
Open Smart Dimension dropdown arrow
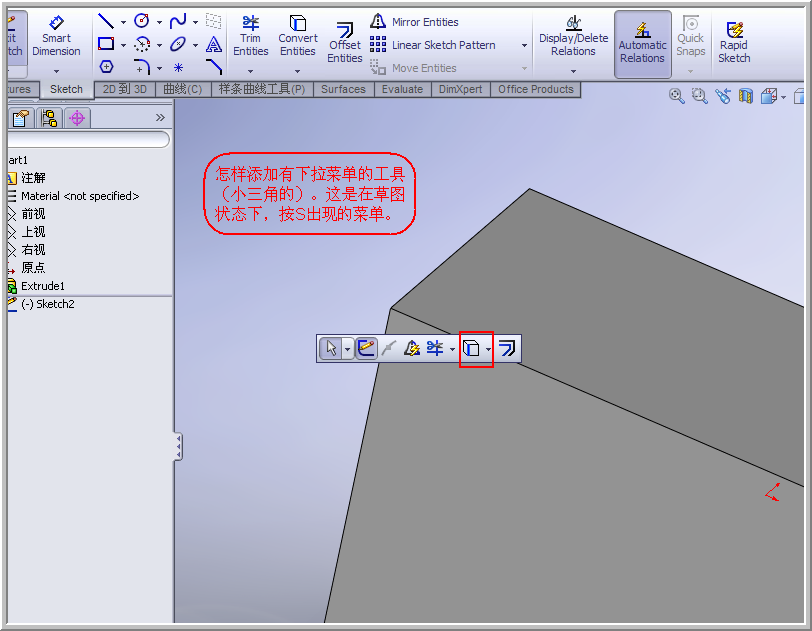(56, 71)
